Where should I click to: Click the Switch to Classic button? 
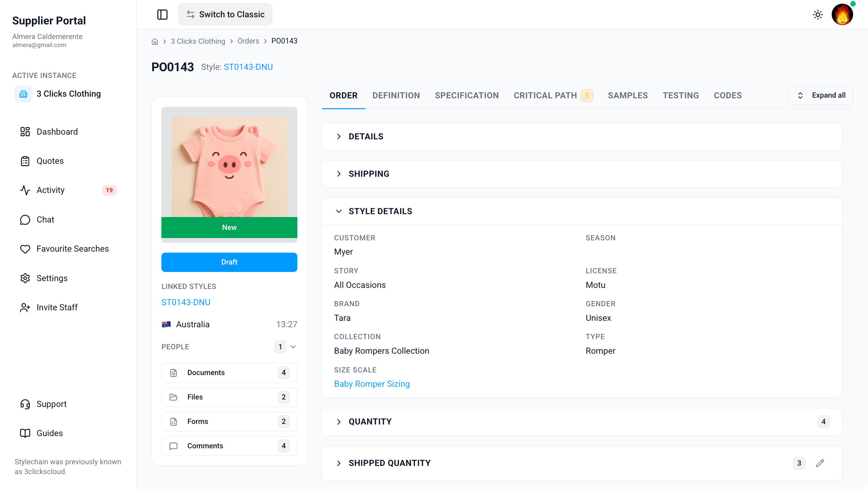click(x=225, y=15)
